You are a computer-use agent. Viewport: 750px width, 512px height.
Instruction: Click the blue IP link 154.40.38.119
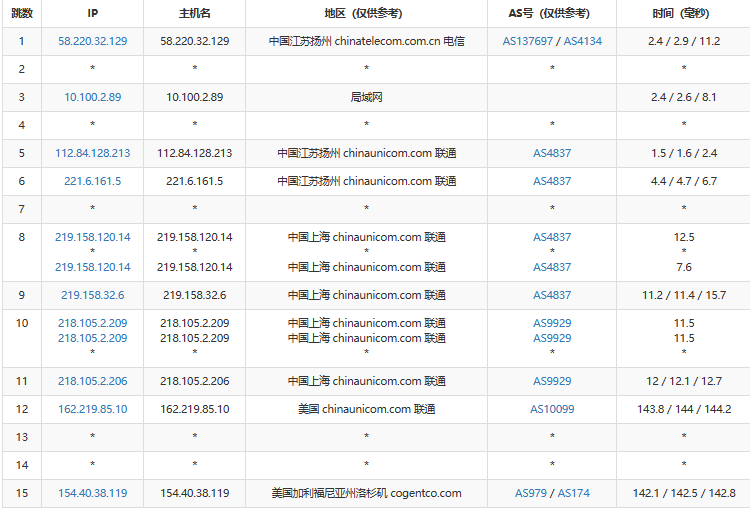(x=93, y=493)
